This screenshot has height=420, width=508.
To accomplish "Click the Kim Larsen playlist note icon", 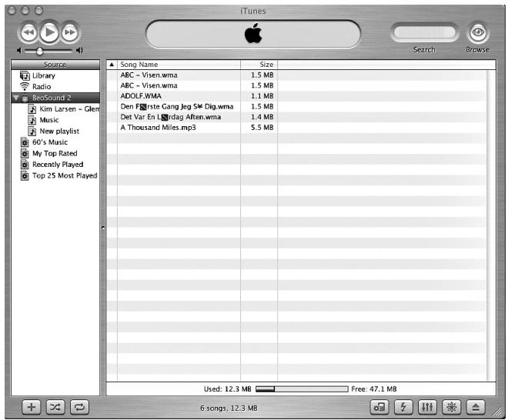I will click(32, 109).
